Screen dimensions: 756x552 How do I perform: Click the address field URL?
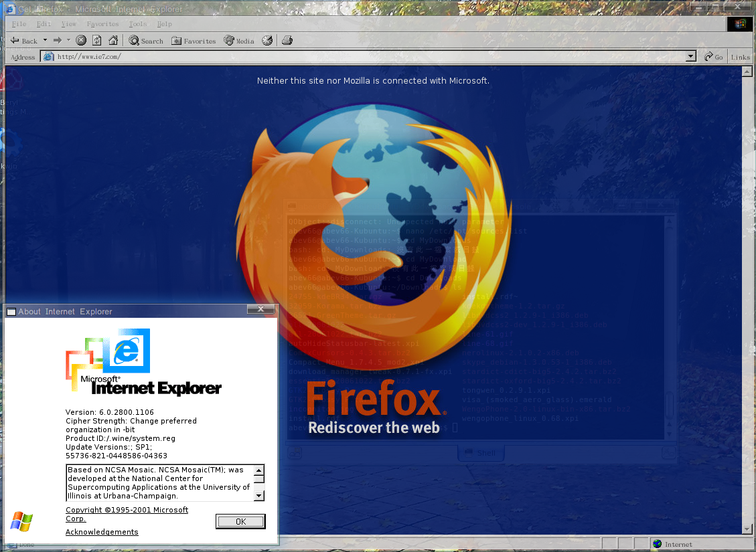(88, 57)
